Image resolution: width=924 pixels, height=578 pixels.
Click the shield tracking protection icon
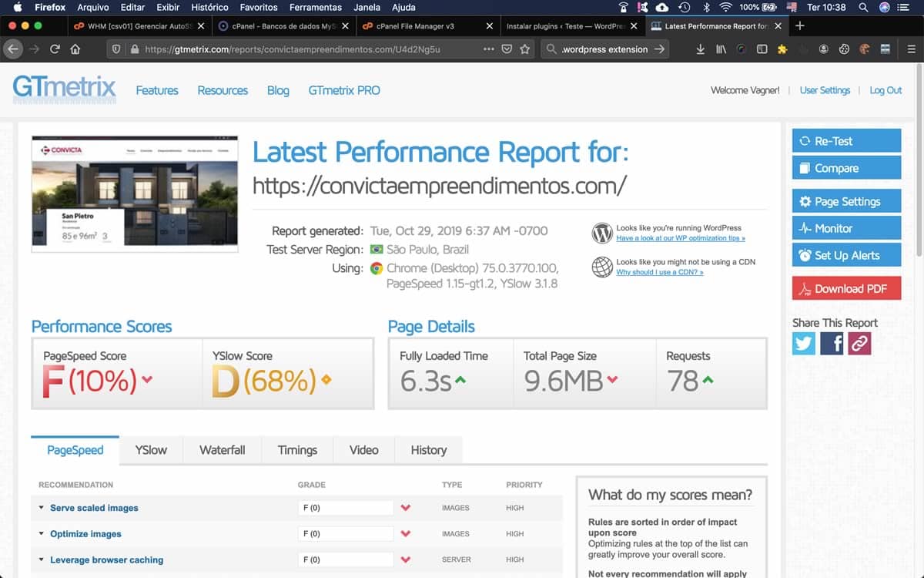pos(116,49)
